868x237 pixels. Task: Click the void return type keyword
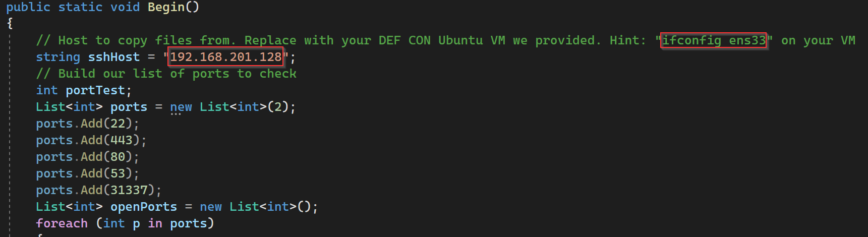point(125,7)
